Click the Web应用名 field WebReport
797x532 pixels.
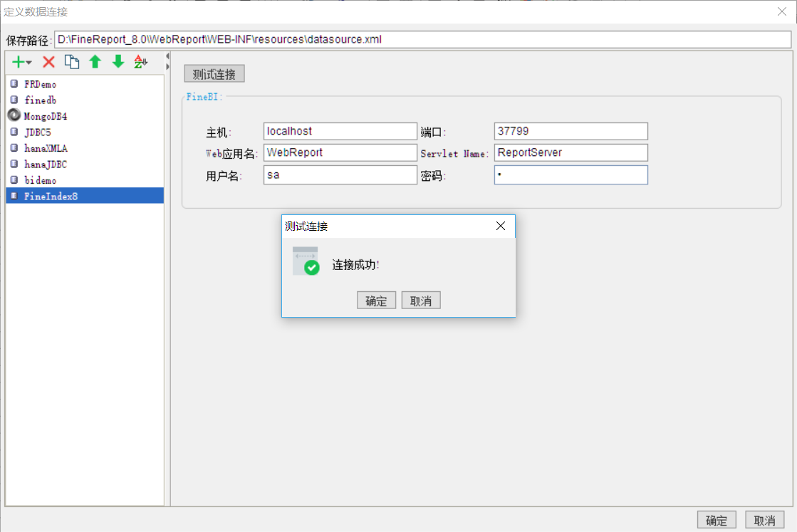[340, 152]
